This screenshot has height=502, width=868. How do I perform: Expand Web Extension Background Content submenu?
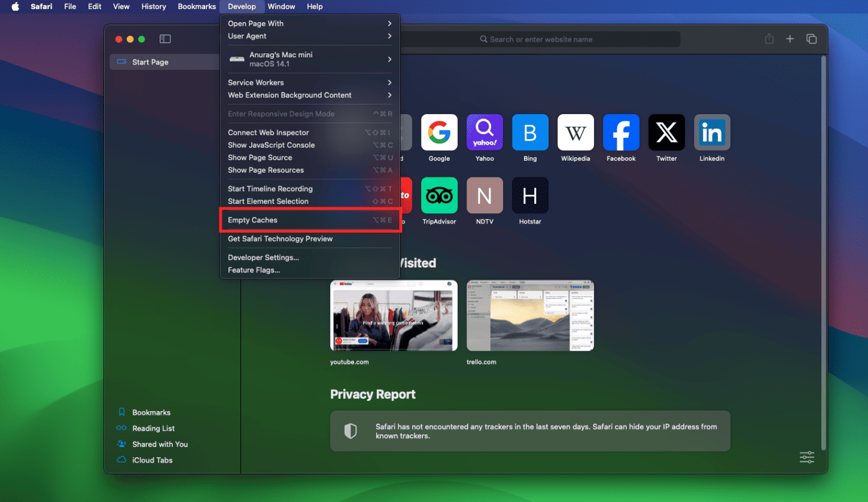point(310,95)
